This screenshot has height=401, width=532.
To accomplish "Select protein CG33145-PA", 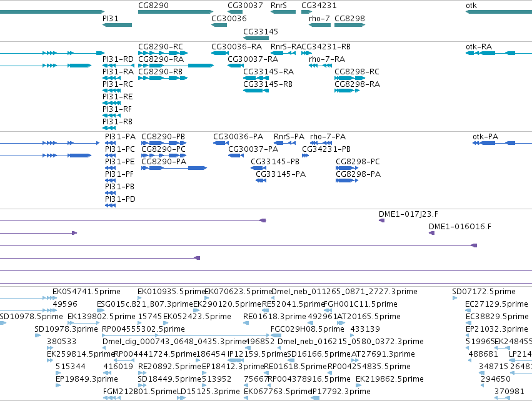I will (x=261, y=181).
